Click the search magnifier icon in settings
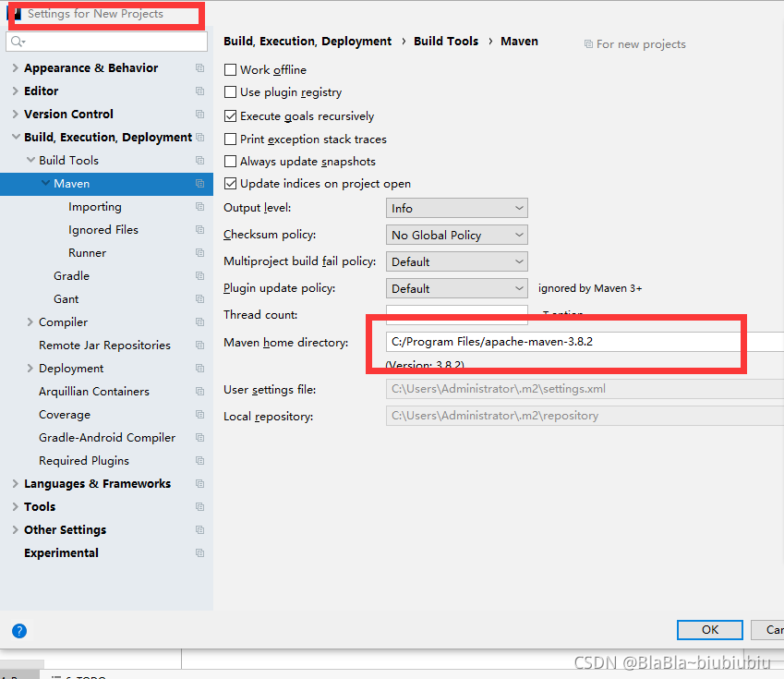 click(x=16, y=42)
